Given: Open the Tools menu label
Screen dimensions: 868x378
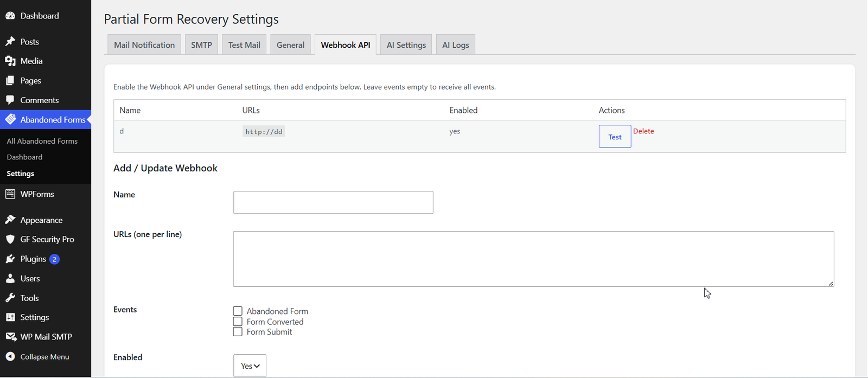Looking at the screenshot, I should pyautogui.click(x=29, y=298).
